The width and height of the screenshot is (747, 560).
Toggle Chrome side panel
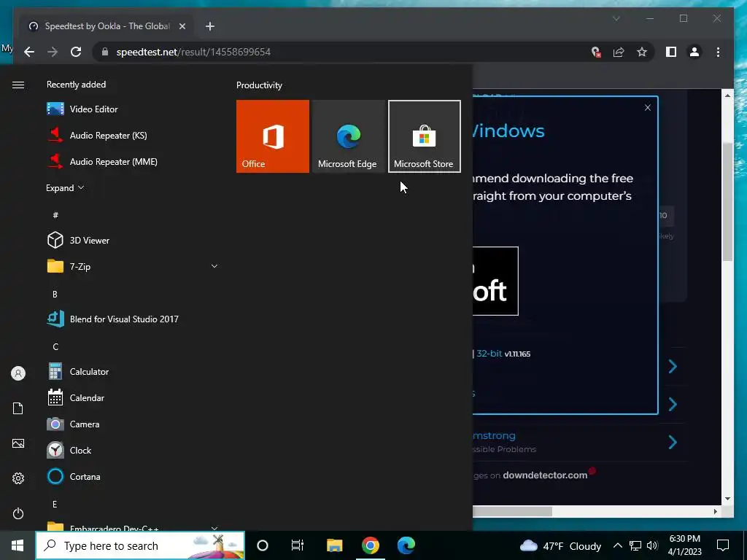[671, 52]
